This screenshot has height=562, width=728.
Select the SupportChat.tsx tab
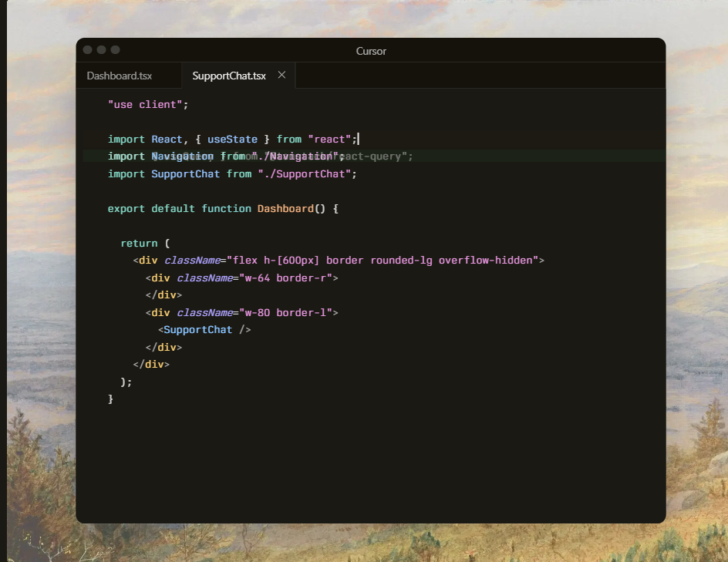(x=228, y=76)
